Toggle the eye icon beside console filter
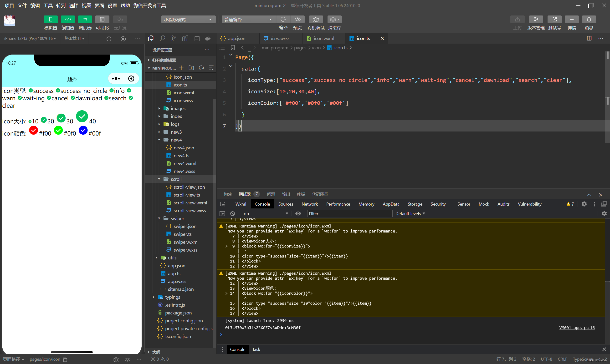The image size is (610, 364). 298,214
